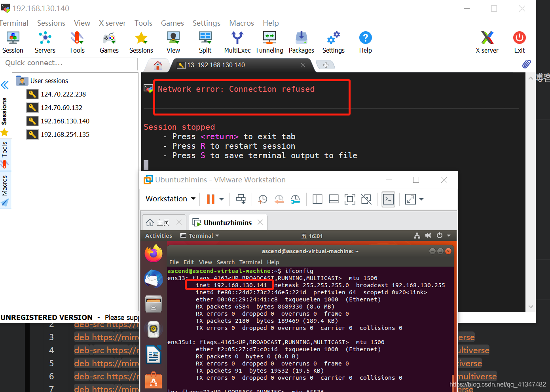Select the Split toolbar icon
This screenshot has width=550, height=392.
pyautogui.click(x=205, y=42)
